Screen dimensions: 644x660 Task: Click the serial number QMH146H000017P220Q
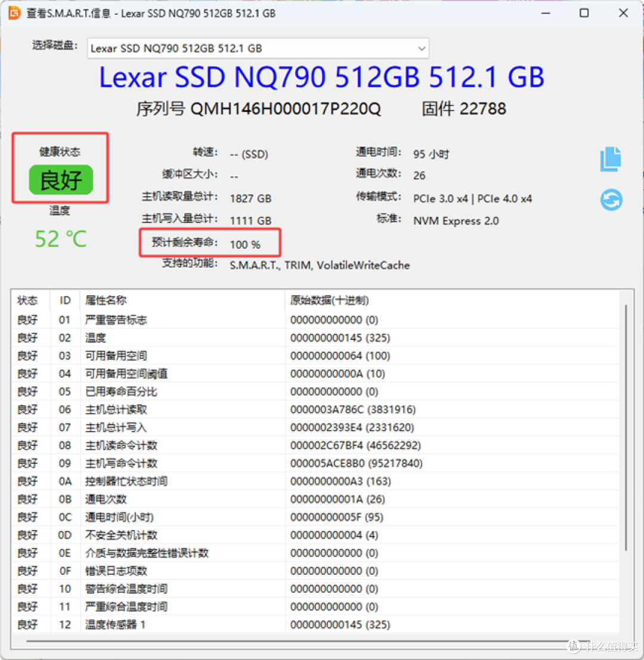tap(286, 109)
